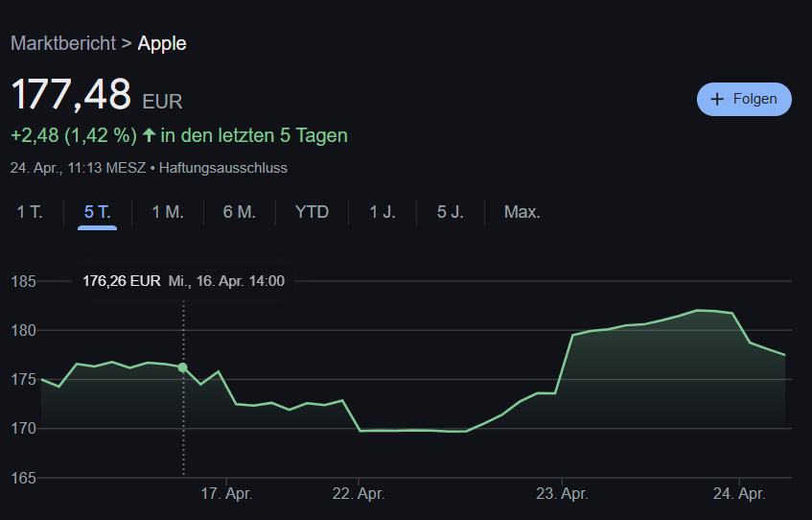This screenshot has width=812, height=520.
Task: Select the YTD range tab
Action: [312, 212]
